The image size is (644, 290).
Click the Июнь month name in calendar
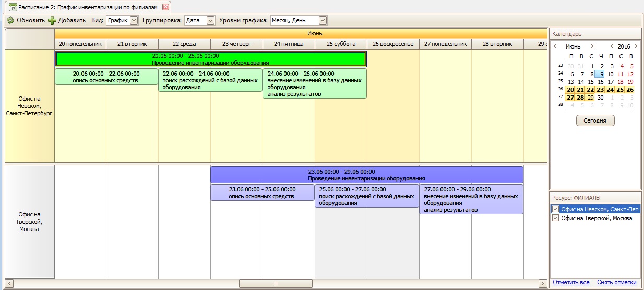573,46
